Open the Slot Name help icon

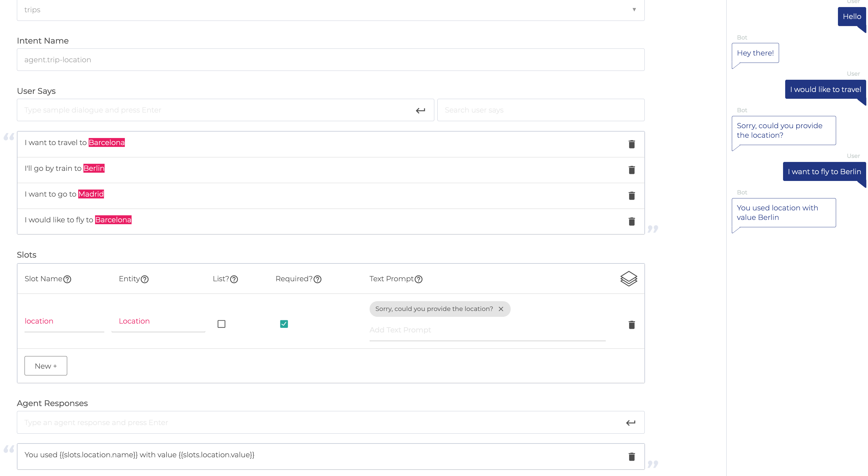(67, 279)
